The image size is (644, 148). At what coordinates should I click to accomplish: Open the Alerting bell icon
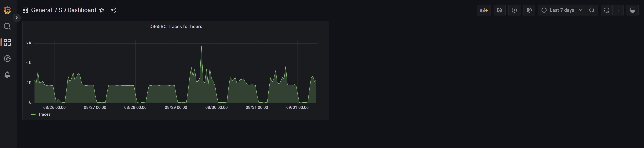tap(7, 75)
